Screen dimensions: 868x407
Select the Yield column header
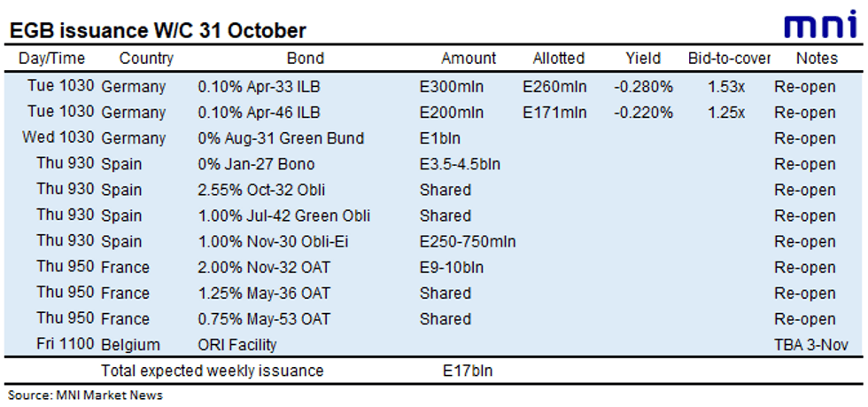point(643,59)
